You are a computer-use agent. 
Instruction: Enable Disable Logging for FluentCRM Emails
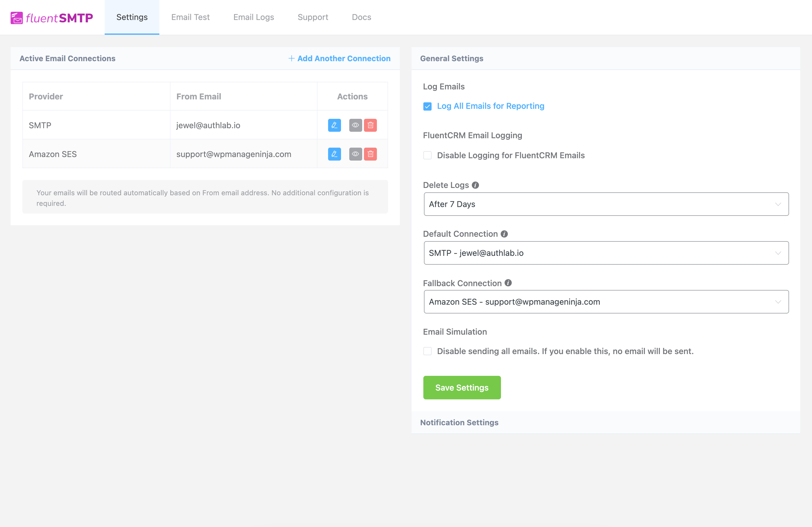(428, 155)
